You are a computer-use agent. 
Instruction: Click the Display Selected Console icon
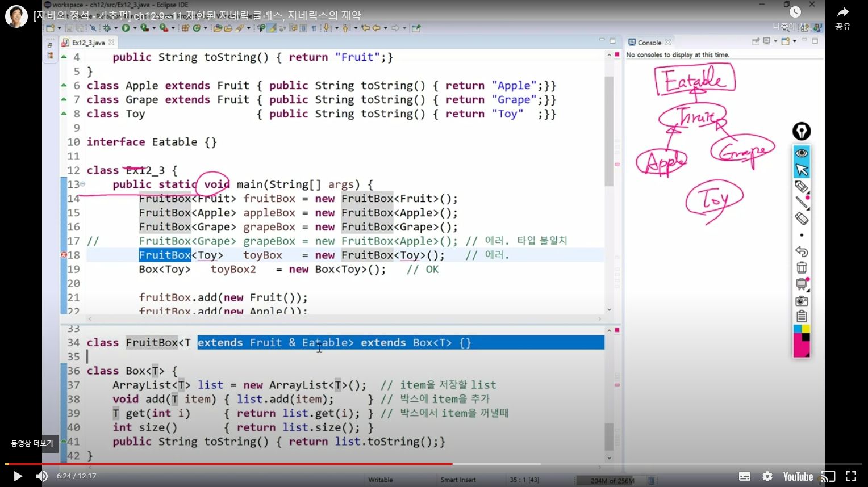pos(767,41)
